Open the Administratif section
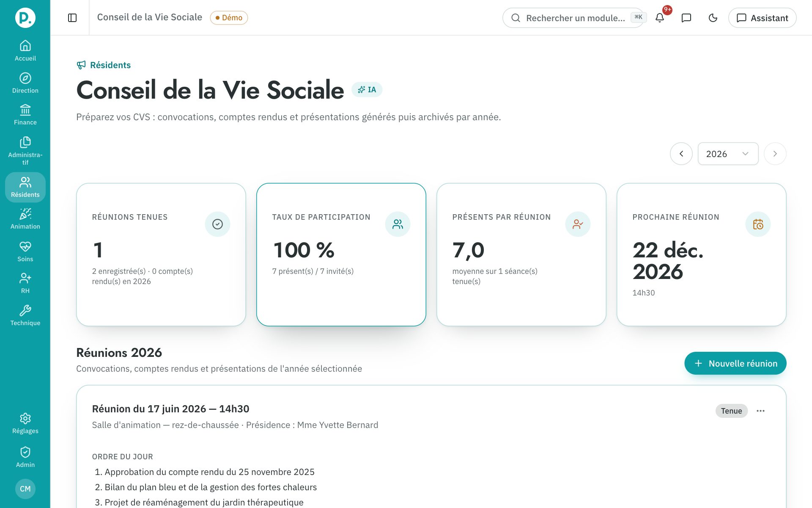Viewport: 812px width, 508px height. tap(25, 150)
